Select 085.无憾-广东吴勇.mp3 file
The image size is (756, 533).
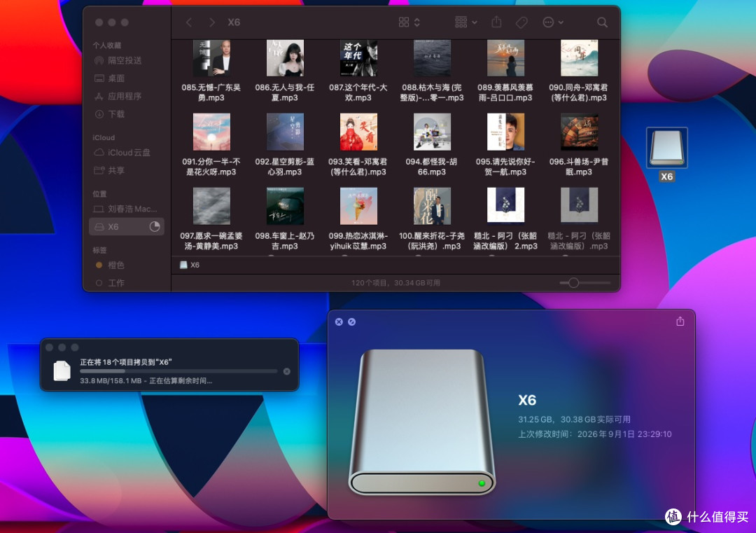pyautogui.click(x=211, y=71)
